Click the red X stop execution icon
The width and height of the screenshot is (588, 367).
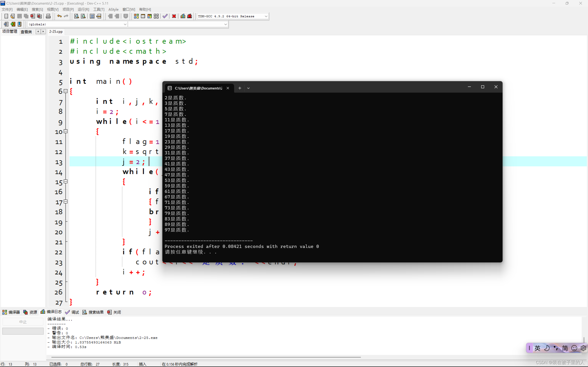tap(174, 16)
